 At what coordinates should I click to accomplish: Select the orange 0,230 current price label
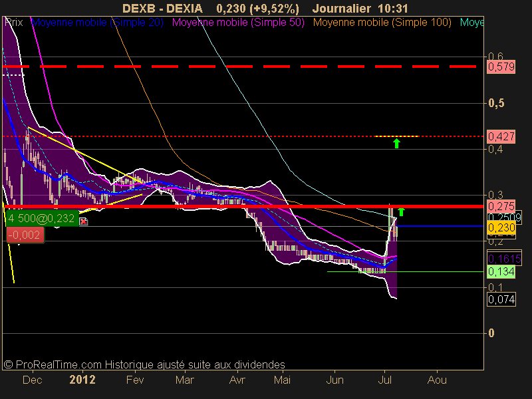coord(501,227)
